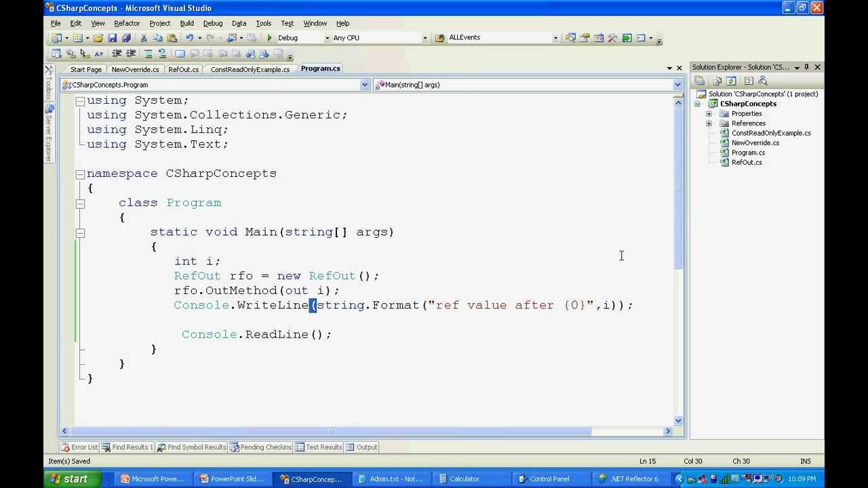Click the Increase Indent icon
The width and height of the screenshot is (868, 488).
(x=131, y=54)
